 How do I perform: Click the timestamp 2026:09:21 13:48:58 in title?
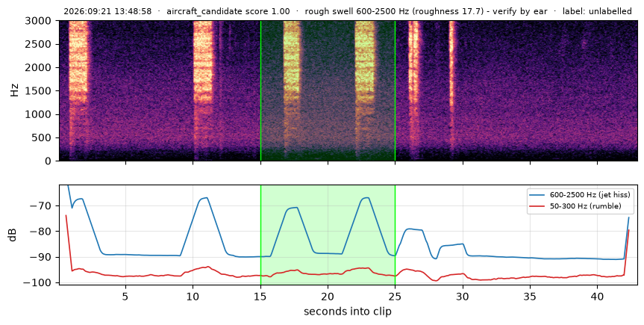(107, 11)
